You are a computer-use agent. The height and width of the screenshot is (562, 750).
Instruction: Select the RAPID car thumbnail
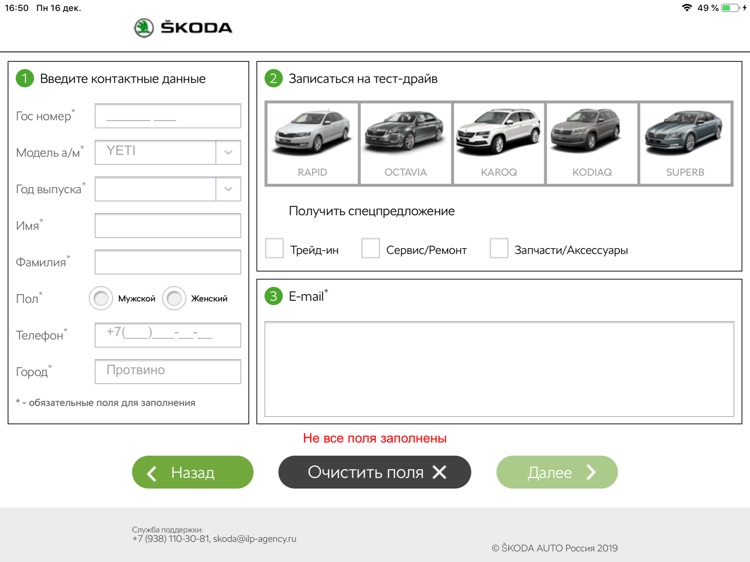click(312, 143)
